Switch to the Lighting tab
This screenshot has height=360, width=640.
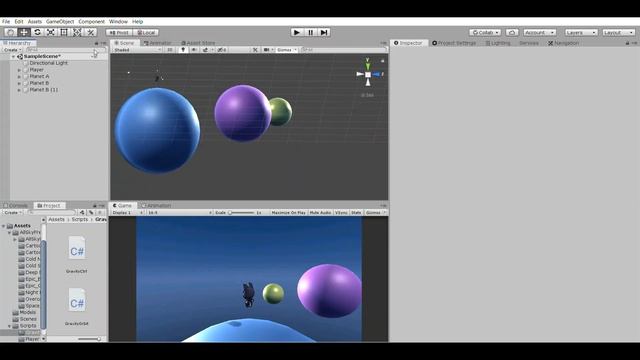click(x=498, y=43)
